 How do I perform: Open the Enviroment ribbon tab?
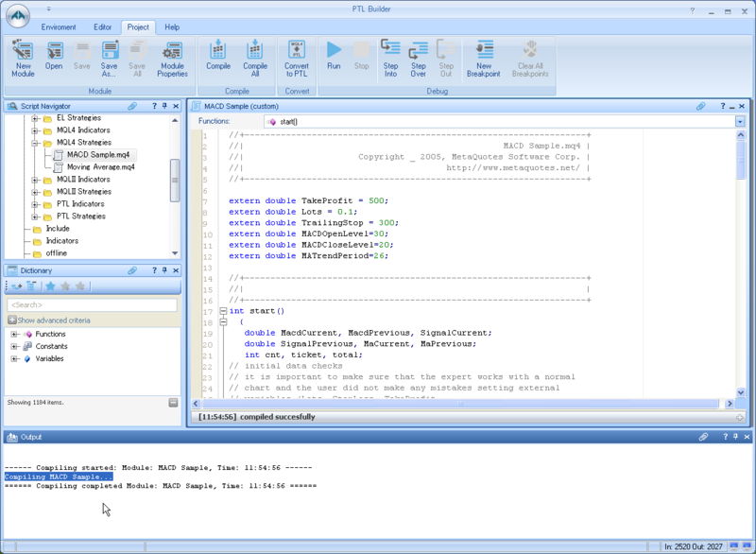coord(59,27)
